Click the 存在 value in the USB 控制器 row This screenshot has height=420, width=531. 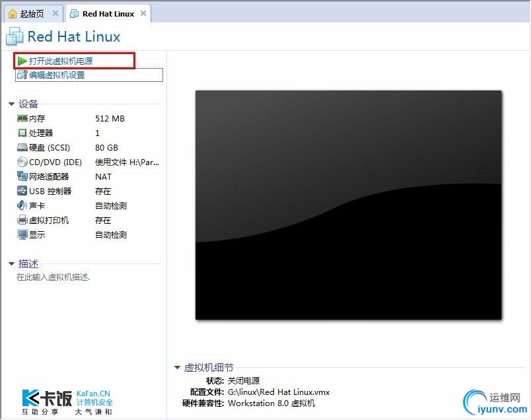pyautogui.click(x=103, y=191)
